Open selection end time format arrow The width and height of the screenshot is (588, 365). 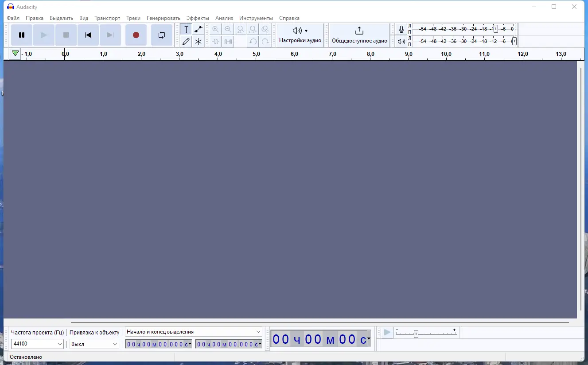tap(260, 344)
